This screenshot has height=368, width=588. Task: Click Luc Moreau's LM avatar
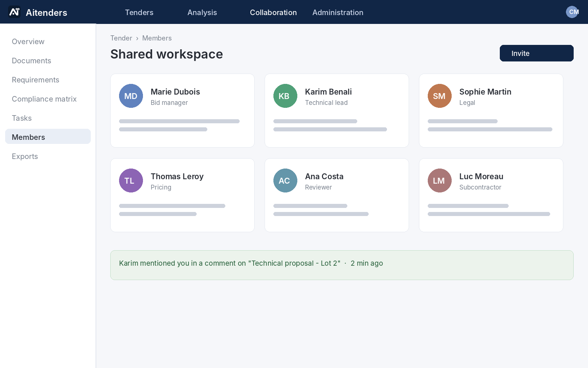click(x=440, y=181)
